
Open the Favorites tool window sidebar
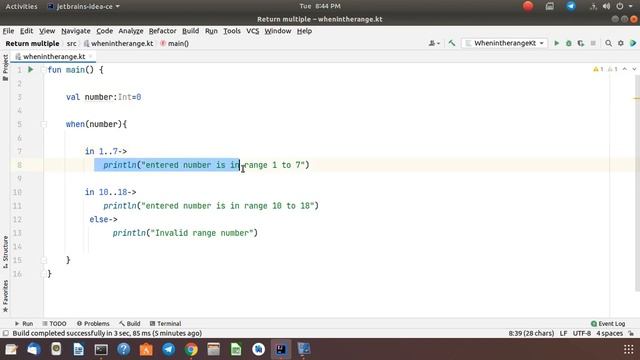(5, 296)
